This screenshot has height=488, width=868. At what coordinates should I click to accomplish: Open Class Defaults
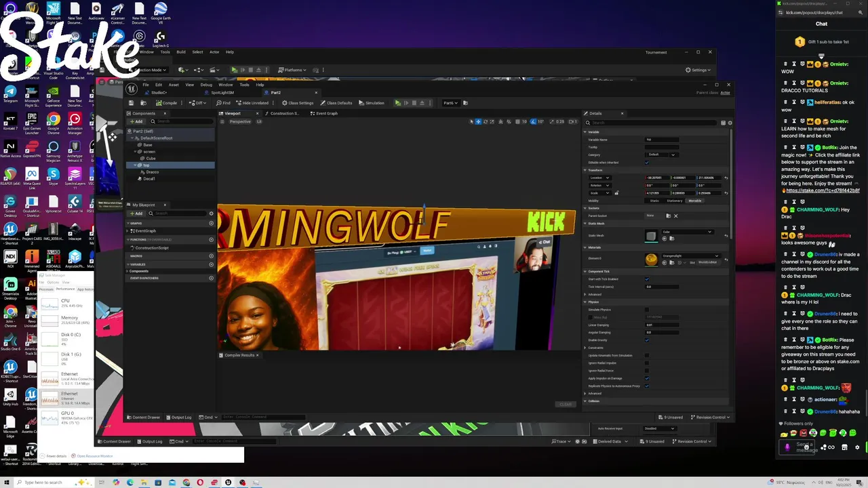tap(336, 103)
